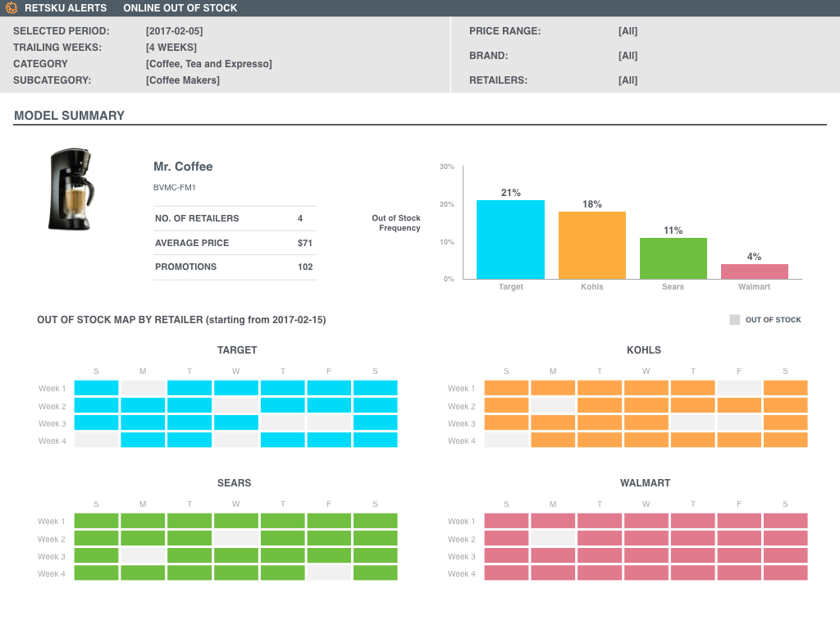Click Sears Week 1 Sunday green cell

97,521
